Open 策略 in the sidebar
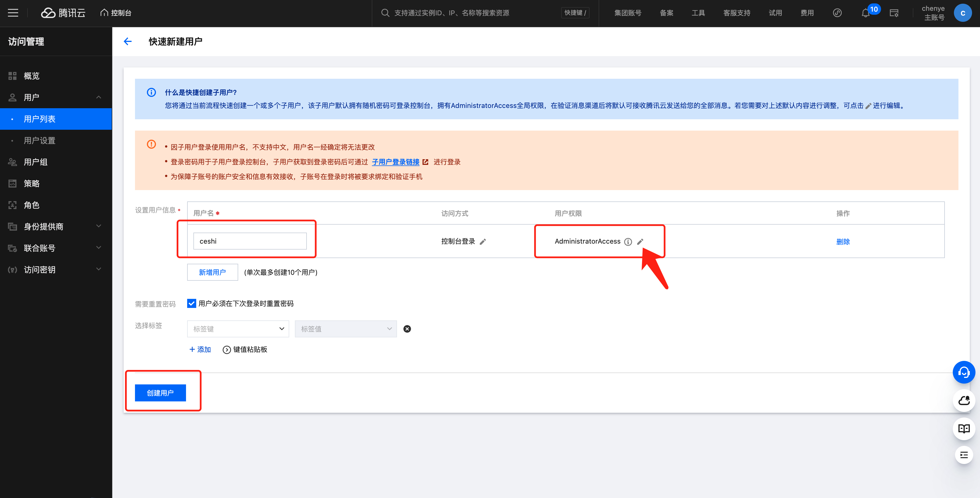Viewport: 980px width, 498px height. coord(31,184)
